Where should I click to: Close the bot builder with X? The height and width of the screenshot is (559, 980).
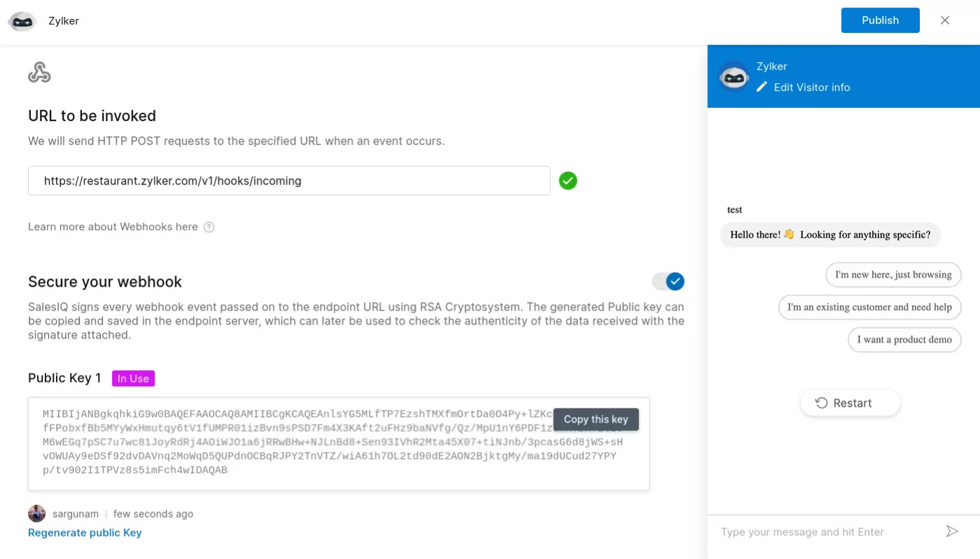[945, 20]
